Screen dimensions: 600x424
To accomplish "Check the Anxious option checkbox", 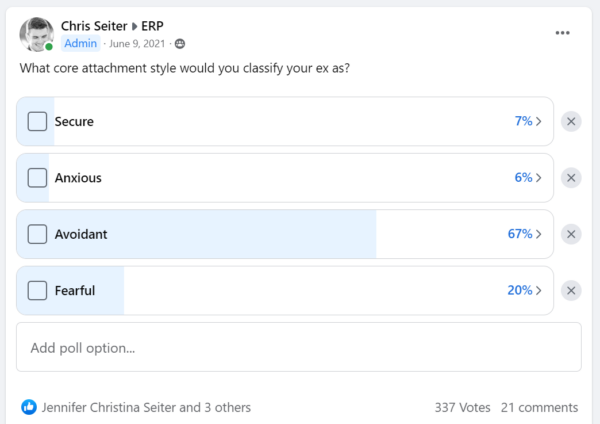I will point(37,178).
